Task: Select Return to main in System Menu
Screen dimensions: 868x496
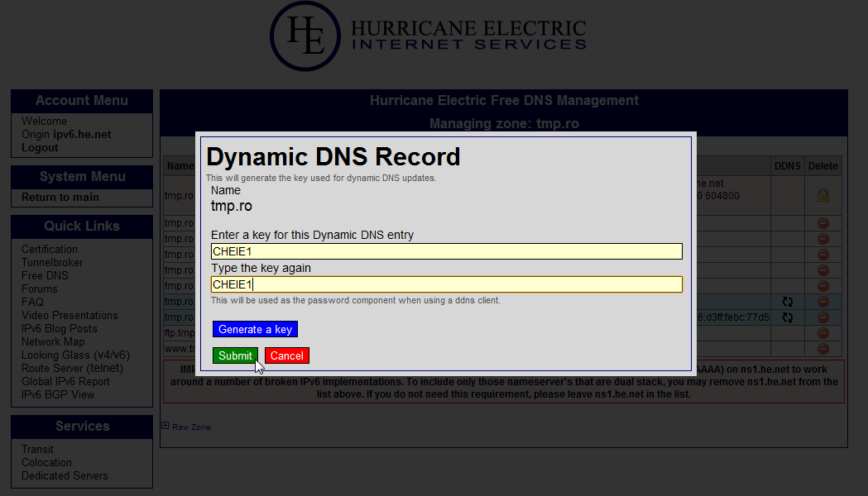Action: pos(60,197)
